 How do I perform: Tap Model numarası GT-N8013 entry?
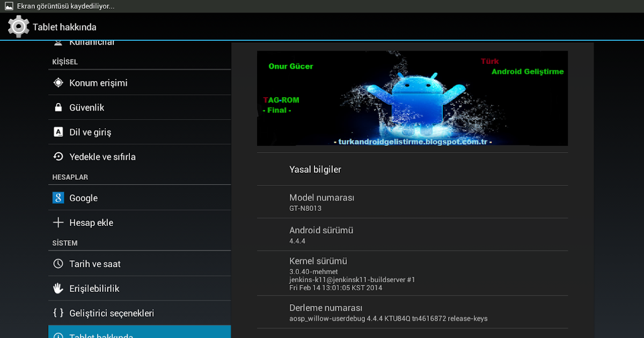tap(412, 202)
